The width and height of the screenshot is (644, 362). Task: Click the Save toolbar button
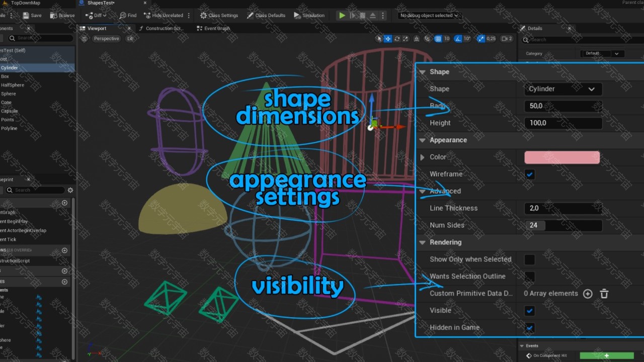click(32, 16)
